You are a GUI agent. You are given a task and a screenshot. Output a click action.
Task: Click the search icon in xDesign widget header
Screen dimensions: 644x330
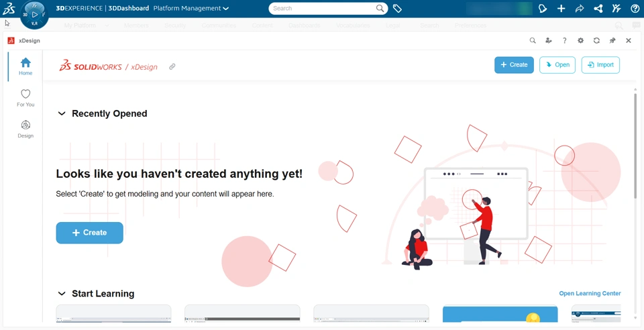pyautogui.click(x=533, y=41)
